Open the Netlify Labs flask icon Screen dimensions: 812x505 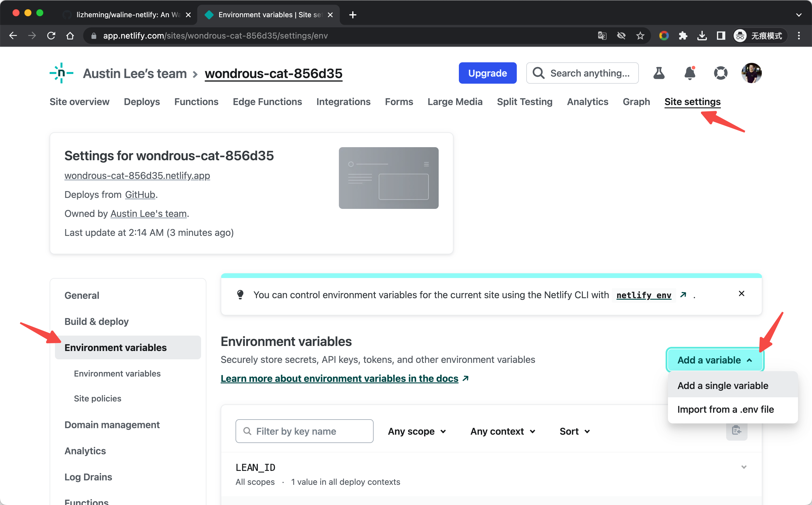(x=659, y=73)
